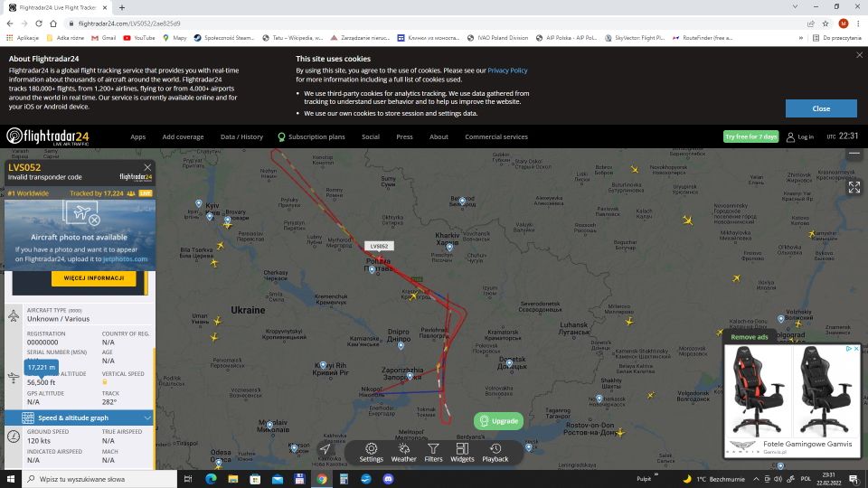Open Chrome tab search dropdown

pyautogui.click(x=795, y=7)
